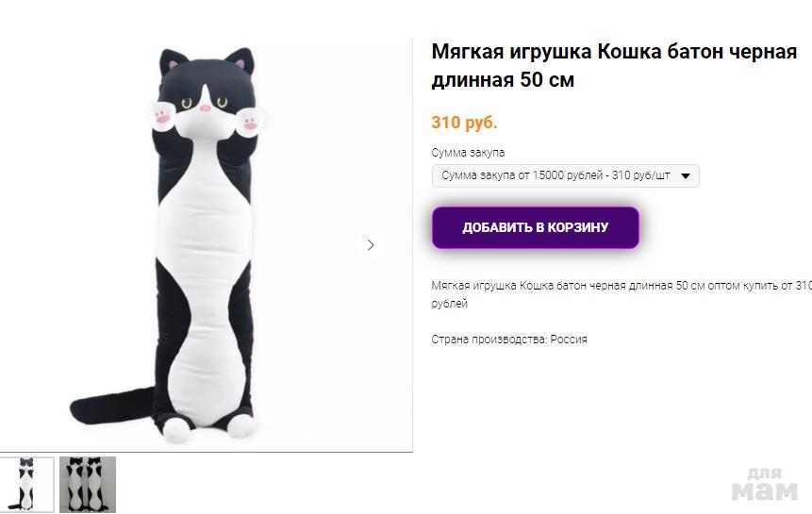Select the first single-cat thumbnail
The width and height of the screenshot is (812, 514).
(x=26, y=484)
